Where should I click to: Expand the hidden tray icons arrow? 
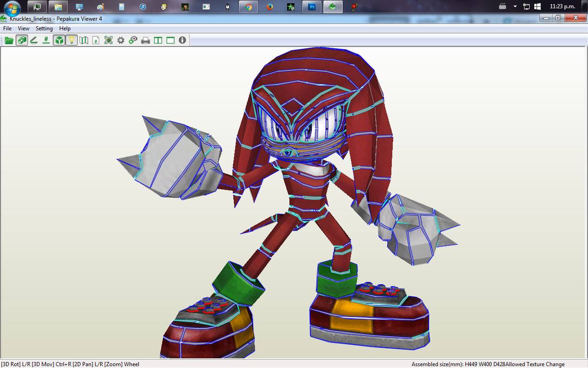(x=515, y=6)
